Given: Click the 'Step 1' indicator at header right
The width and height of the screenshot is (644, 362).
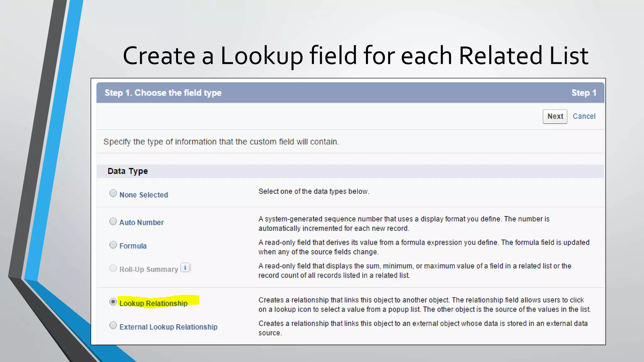Looking at the screenshot, I should click(x=584, y=93).
